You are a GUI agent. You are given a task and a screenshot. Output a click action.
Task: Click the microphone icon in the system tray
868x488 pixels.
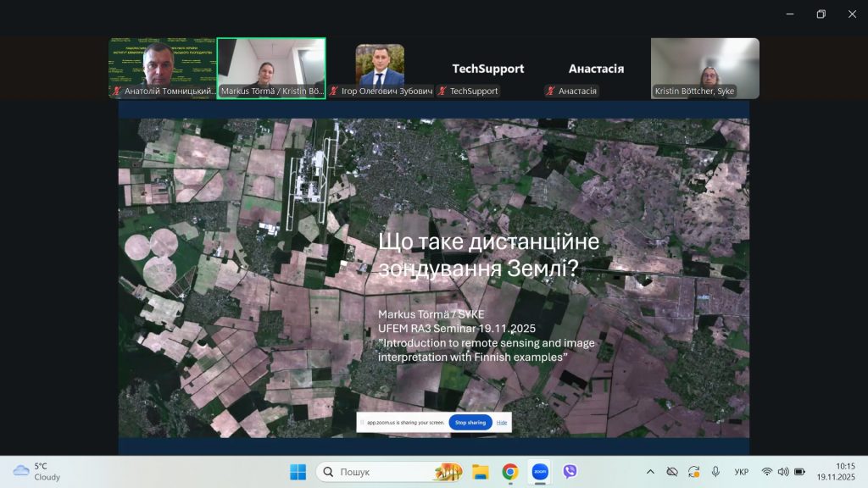point(715,472)
